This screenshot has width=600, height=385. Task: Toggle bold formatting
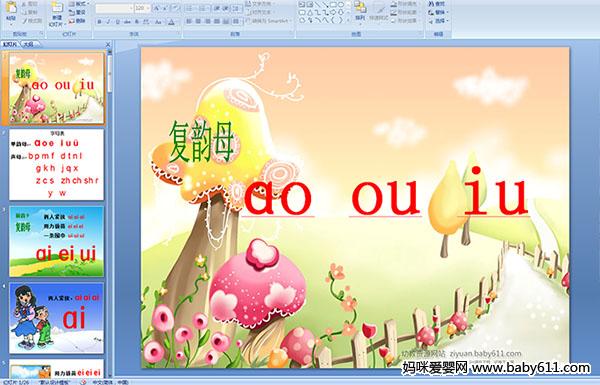[x=99, y=22]
